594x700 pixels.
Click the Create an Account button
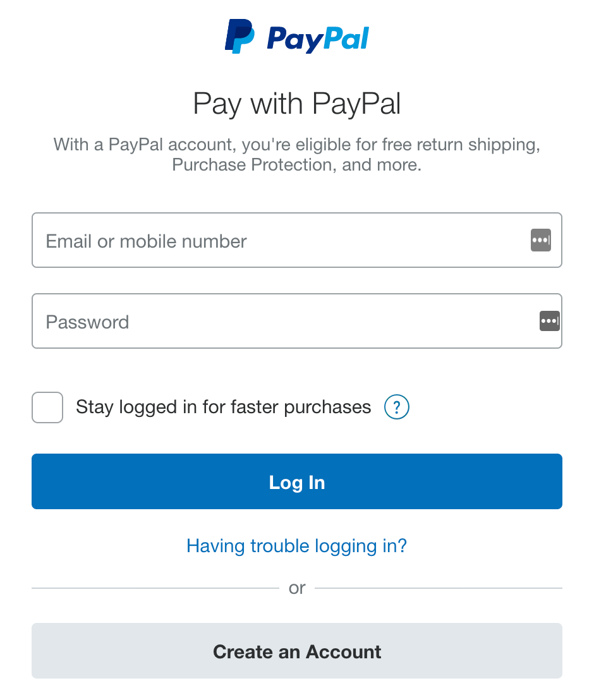(297, 651)
